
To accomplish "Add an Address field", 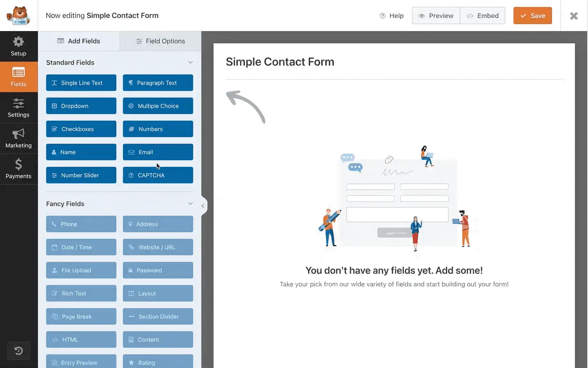I will pos(158,224).
